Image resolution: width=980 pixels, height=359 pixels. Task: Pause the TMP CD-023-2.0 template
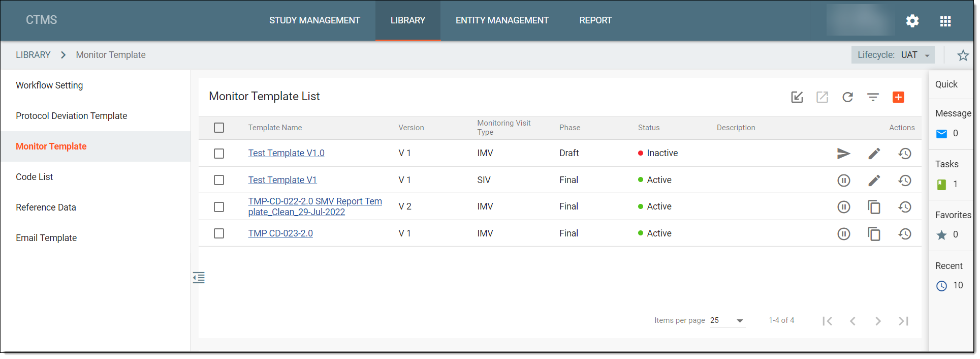click(844, 234)
